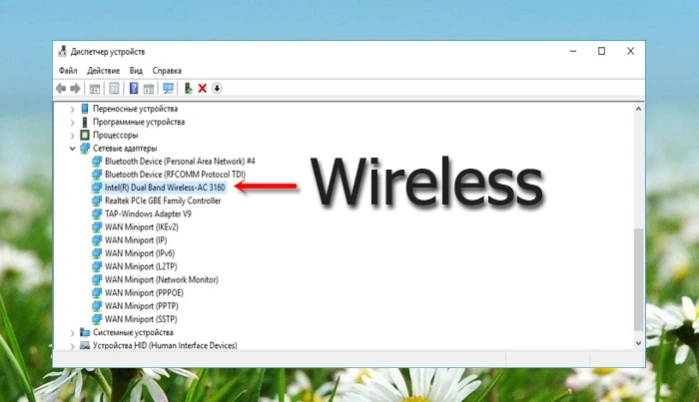
Task: Select WAN Miniport (IKEv2)
Action: [x=141, y=227]
